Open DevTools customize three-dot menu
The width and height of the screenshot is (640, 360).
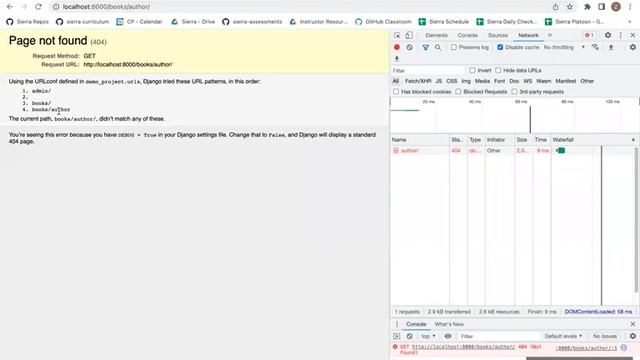pyautogui.click(x=620, y=36)
